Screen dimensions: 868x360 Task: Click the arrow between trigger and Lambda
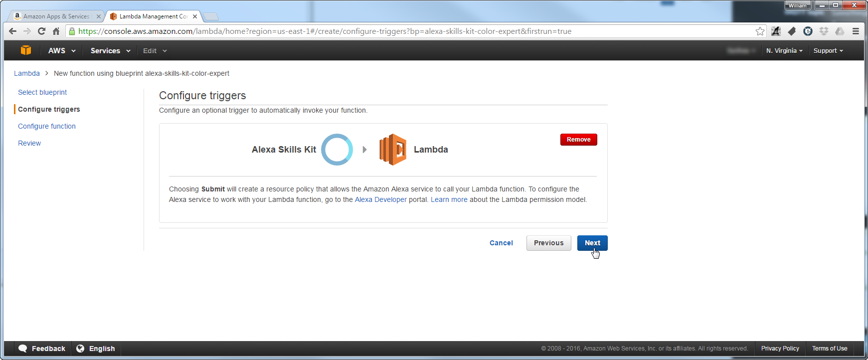365,150
